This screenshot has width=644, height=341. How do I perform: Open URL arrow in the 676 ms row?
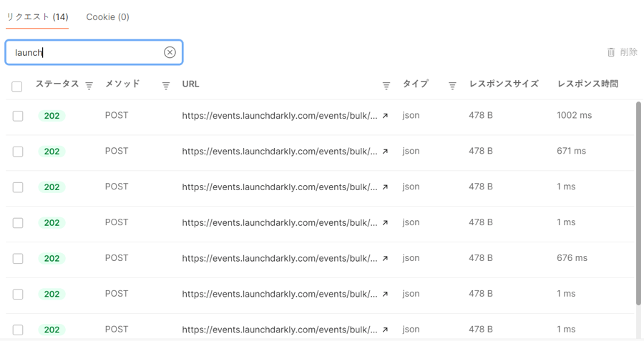385,259
